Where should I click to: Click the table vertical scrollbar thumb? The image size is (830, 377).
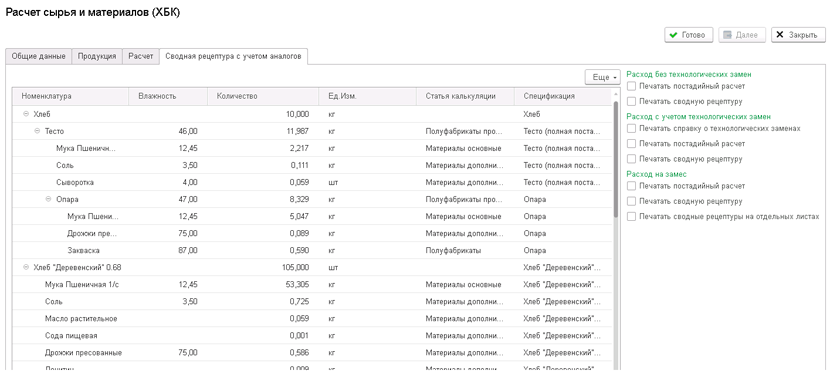615,159
